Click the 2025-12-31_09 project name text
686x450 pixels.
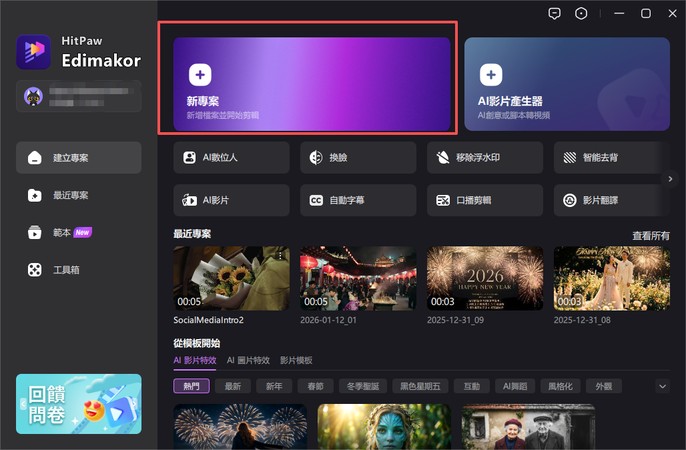click(x=455, y=320)
